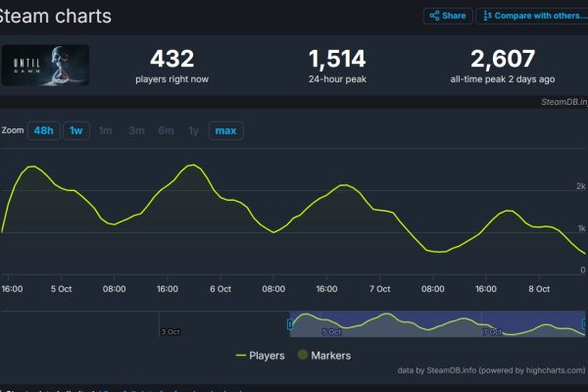Set chart zoom to 48h
588x392 pixels.
43,130
